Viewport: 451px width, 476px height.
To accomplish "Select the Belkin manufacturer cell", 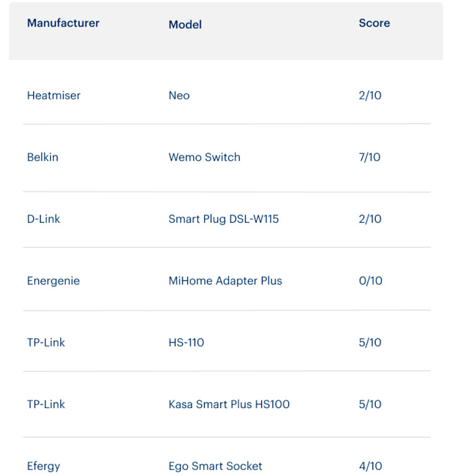I will (x=43, y=157).
